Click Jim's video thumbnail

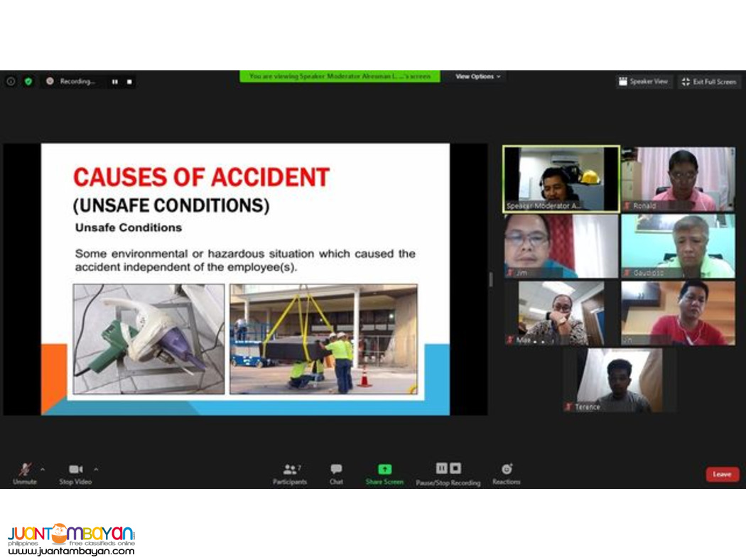561,245
